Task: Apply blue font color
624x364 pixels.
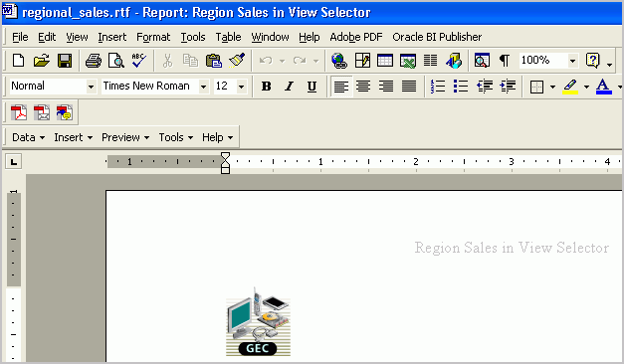Action: (603, 87)
